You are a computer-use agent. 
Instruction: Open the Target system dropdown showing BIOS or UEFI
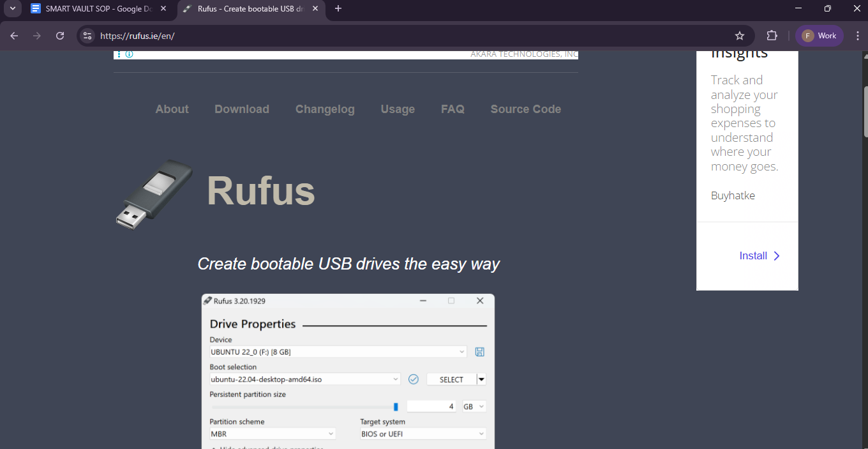coord(423,433)
